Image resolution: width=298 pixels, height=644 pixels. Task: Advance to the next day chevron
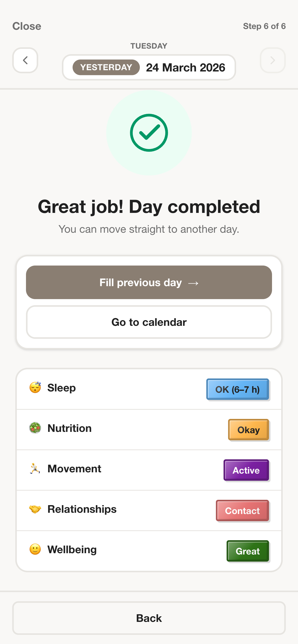273,61
